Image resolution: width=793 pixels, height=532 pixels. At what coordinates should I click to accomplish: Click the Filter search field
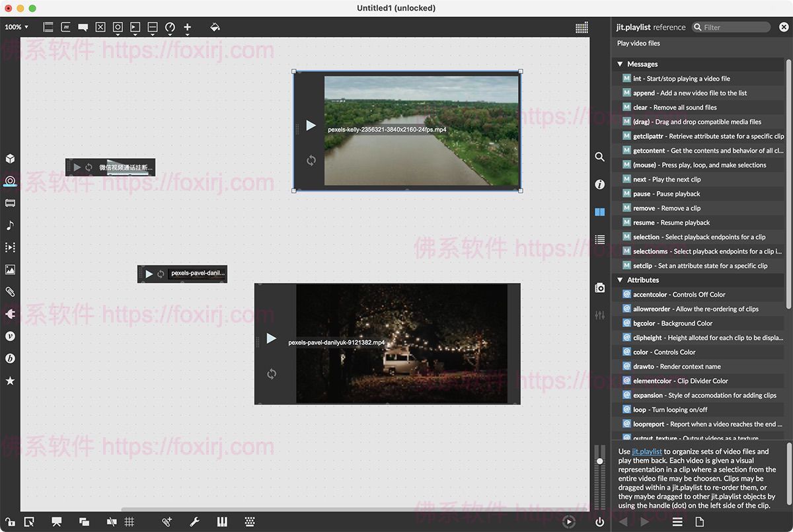734,27
